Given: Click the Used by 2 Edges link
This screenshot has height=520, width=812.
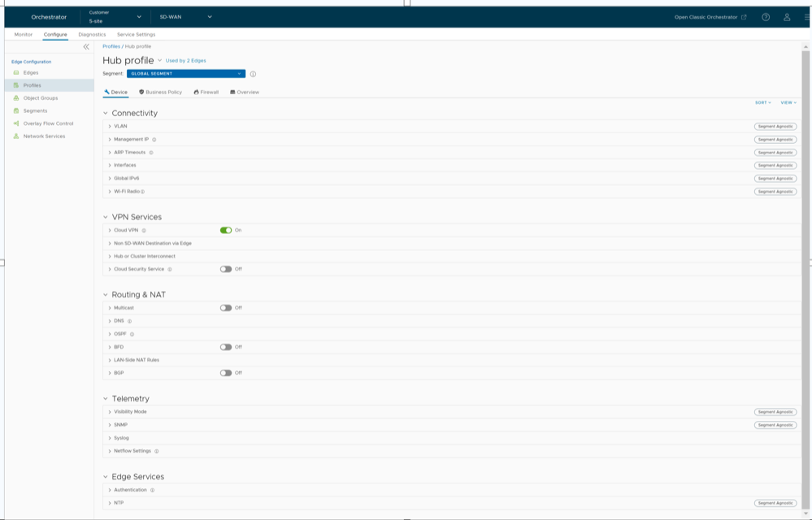Looking at the screenshot, I should [185, 61].
